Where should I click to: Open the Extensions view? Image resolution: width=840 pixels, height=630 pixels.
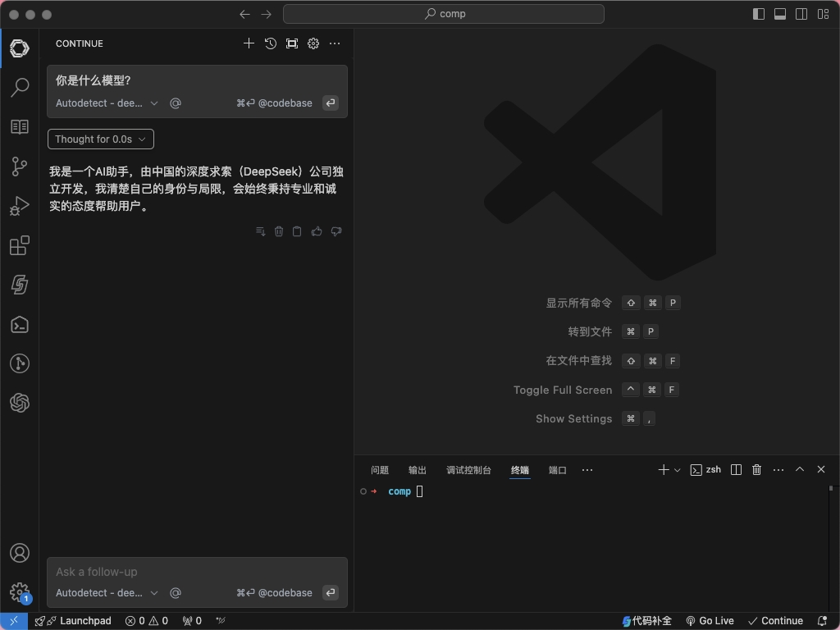(x=20, y=245)
